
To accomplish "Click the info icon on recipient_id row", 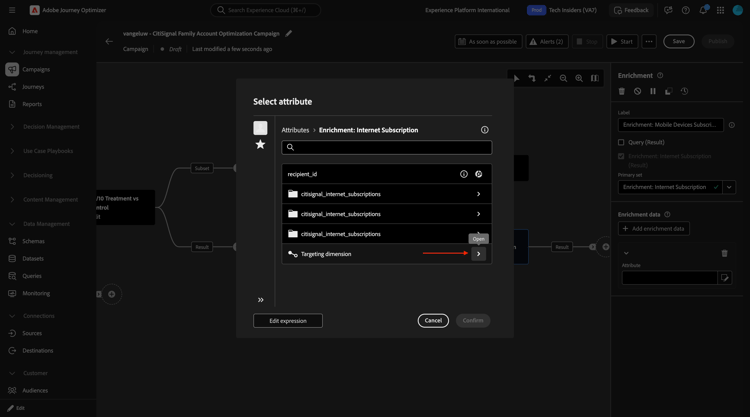I will (463, 174).
